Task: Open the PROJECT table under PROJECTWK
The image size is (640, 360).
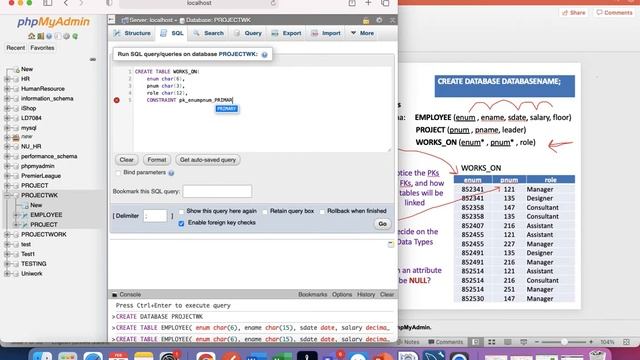Action: (x=44, y=224)
